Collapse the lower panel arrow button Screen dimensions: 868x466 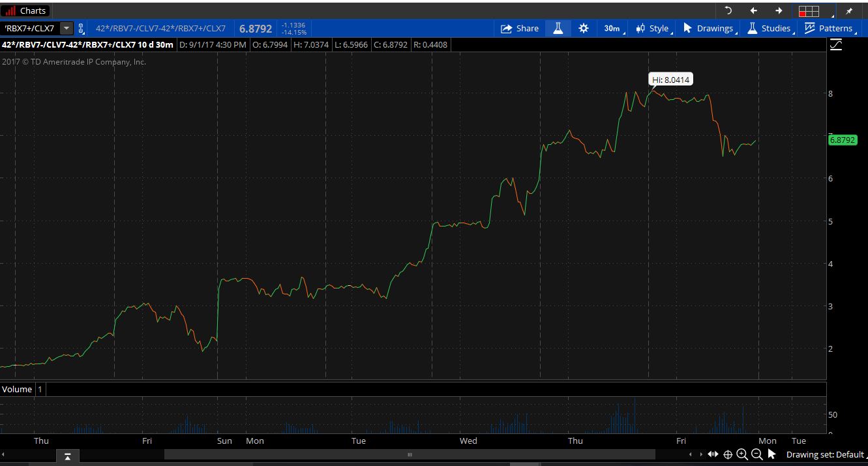(67, 456)
